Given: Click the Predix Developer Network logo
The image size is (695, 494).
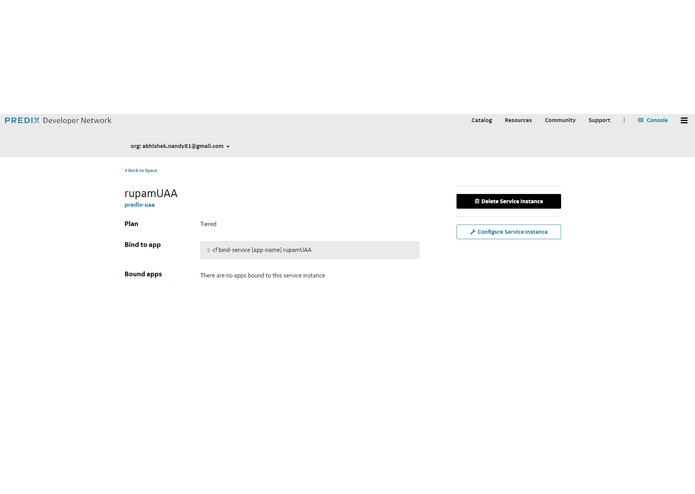Looking at the screenshot, I should pos(58,120).
